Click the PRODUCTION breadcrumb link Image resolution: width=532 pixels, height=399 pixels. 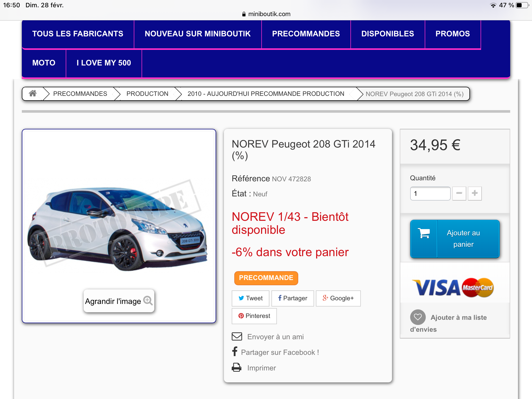147,94
